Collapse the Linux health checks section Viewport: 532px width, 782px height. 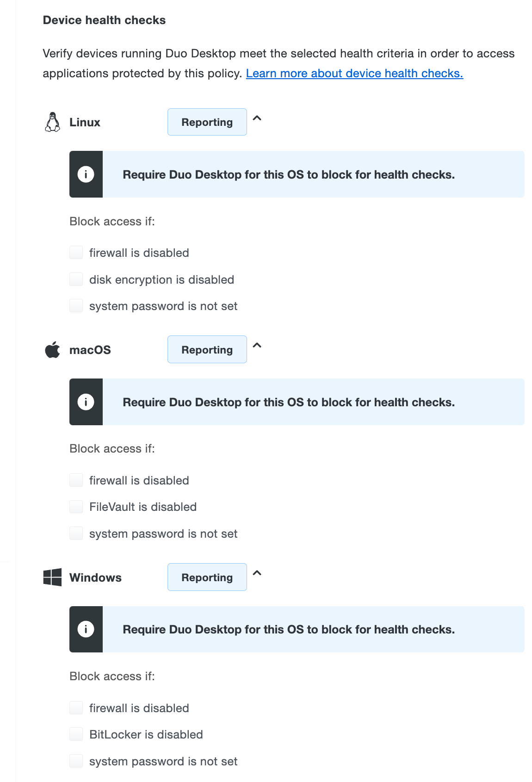click(x=258, y=119)
